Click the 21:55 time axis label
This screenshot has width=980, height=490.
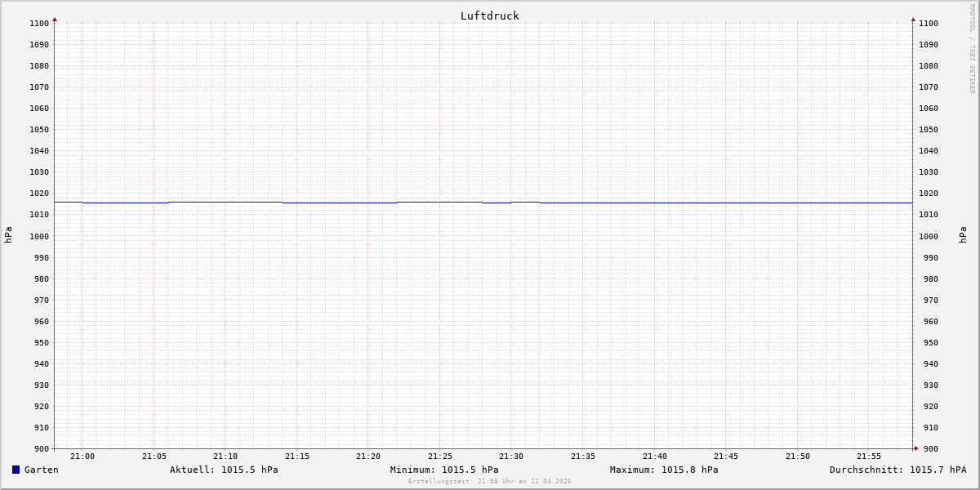[x=869, y=457]
